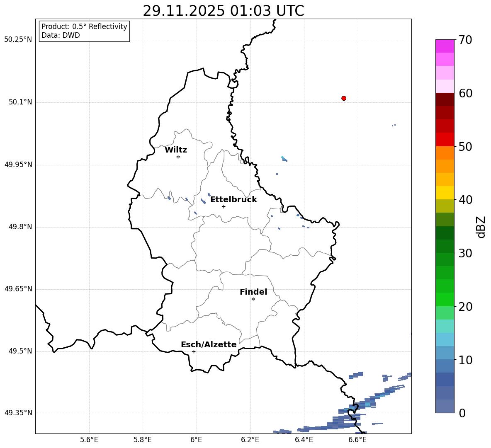The height and width of the screenshot is (448, 491).
Task: Click the timestamp title 29.11.2025 01:03 UTC
Action: [x=224, y=11]
